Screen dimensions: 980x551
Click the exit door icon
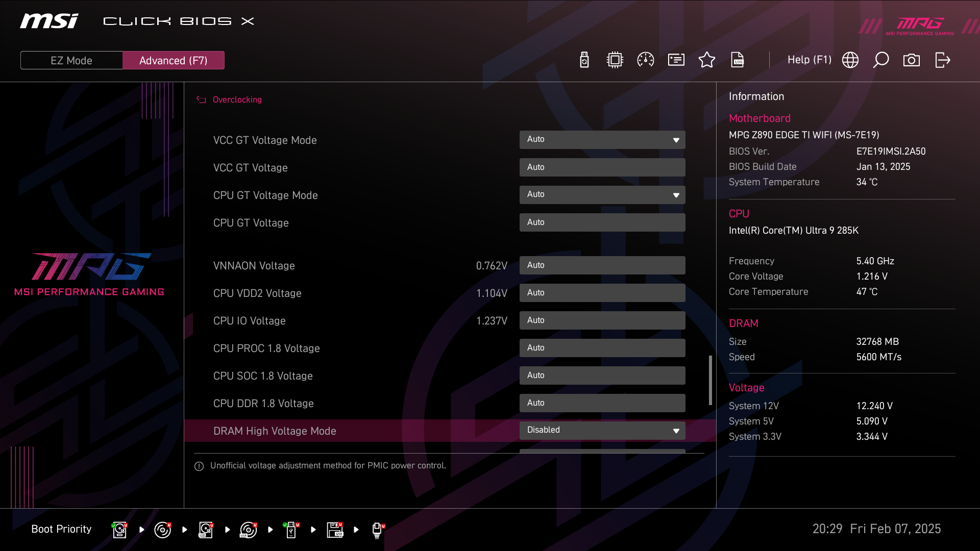pos(942,60)
